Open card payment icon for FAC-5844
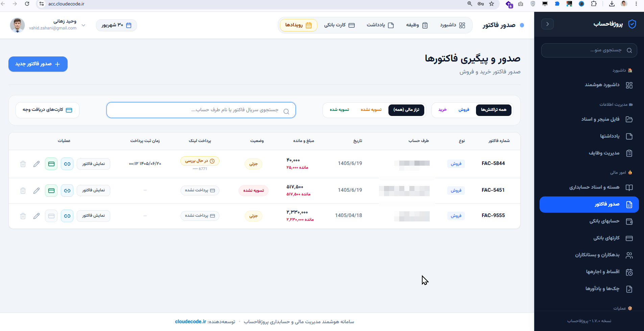The image size is (644, 331). pyautogui.click(x=51, y=164)
